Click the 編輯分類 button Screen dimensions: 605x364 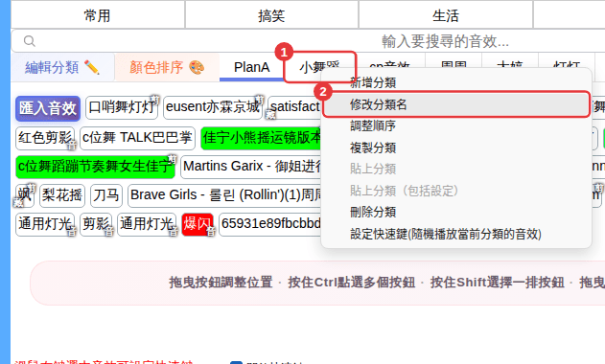[x=62, y=67]
